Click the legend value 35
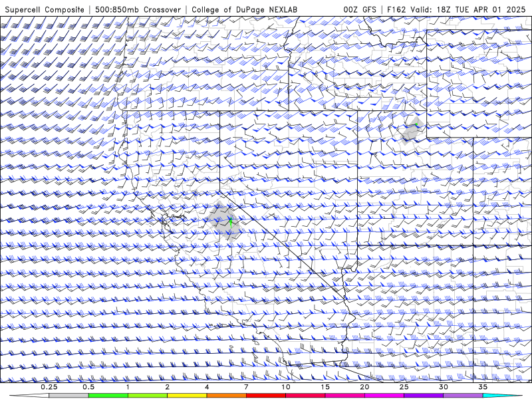The width and height of the screenshot is (532, 399). click(483, 387)
